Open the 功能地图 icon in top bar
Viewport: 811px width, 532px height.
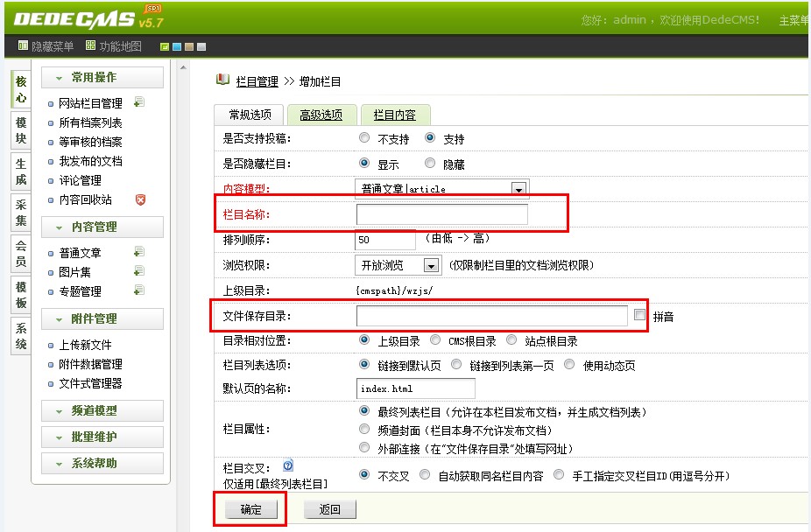coord(91,46)
